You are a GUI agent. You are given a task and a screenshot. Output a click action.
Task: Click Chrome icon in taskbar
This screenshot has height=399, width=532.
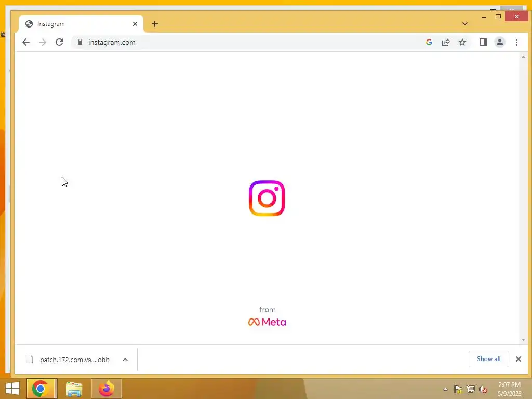pyautogui.click(x=41, y=389)
